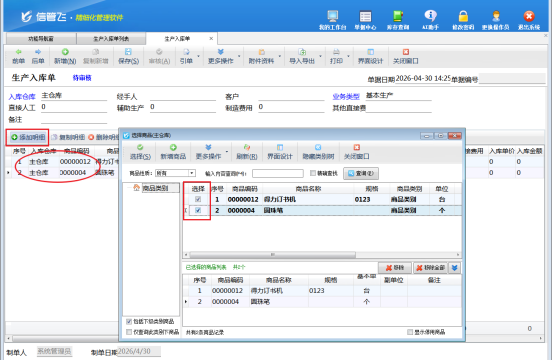Click the 查询 search button
This screenshot has width=553, height=360.
pos(361,173)
